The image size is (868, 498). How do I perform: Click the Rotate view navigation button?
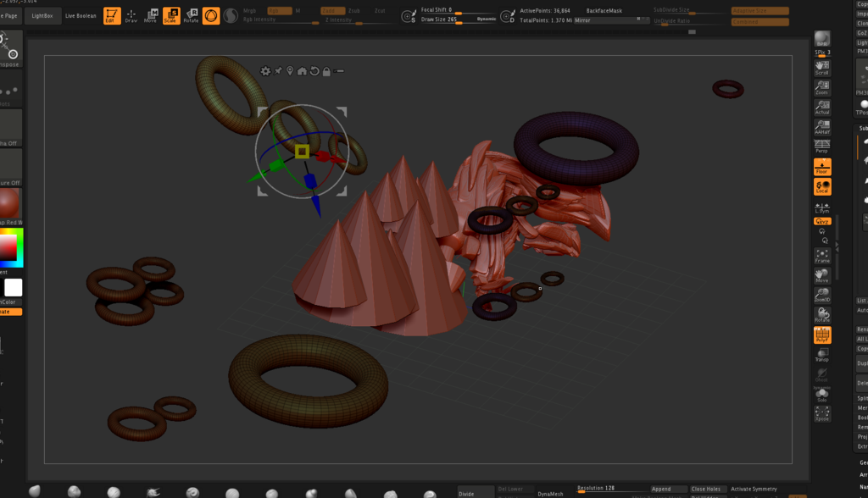(822, 315)
